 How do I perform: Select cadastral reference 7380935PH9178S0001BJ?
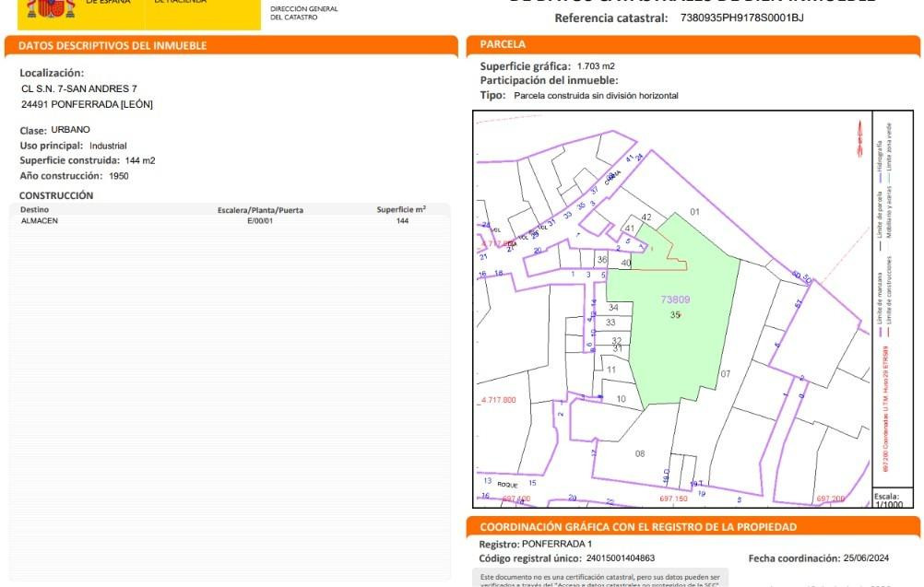coord(742,18)
